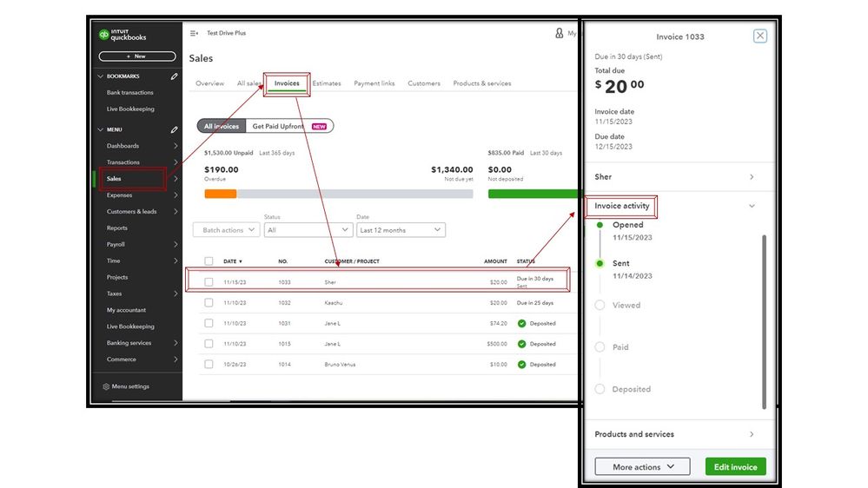Expand the Payroll submenu chevron
The image size is (868, 488).
176,245
